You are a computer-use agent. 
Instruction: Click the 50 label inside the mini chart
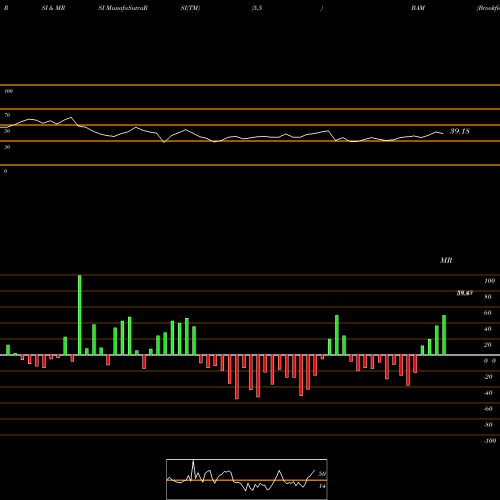[x=322, y=474]
